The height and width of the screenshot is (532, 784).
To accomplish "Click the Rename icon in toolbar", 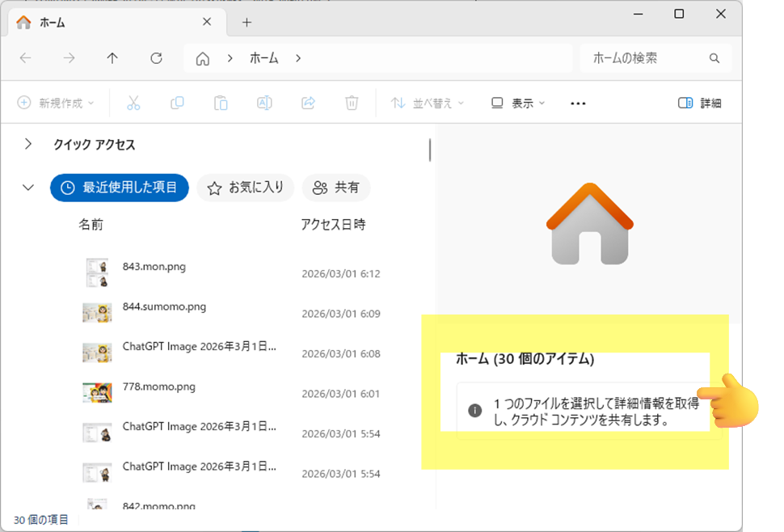I will [264, 103].
